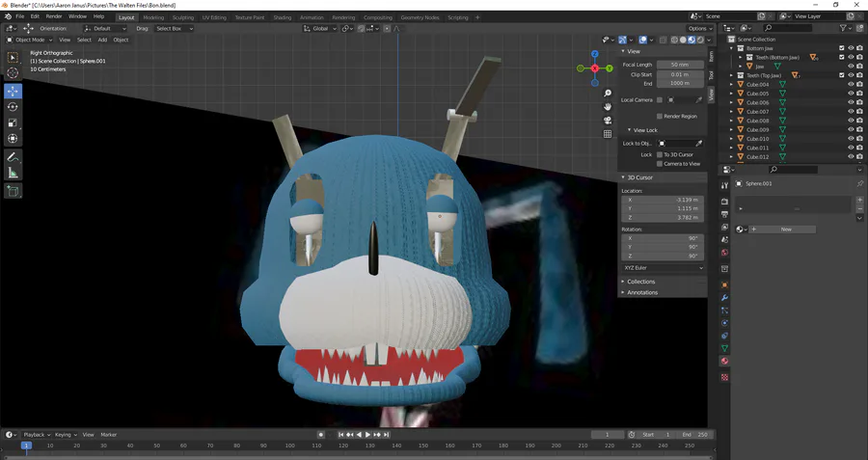The width and height of the screenshot is (868, 460).
Task: Open the Add menu in viewport header
Action: 102,40
